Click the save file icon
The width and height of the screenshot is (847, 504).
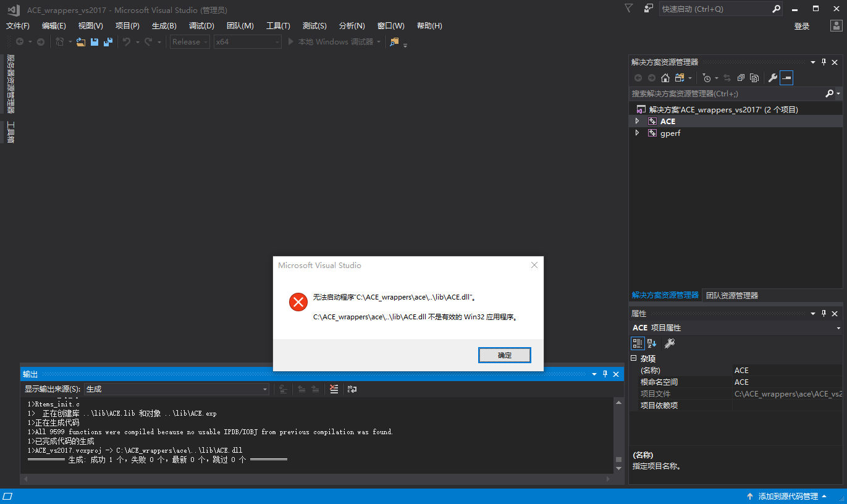tap(95, 42)
